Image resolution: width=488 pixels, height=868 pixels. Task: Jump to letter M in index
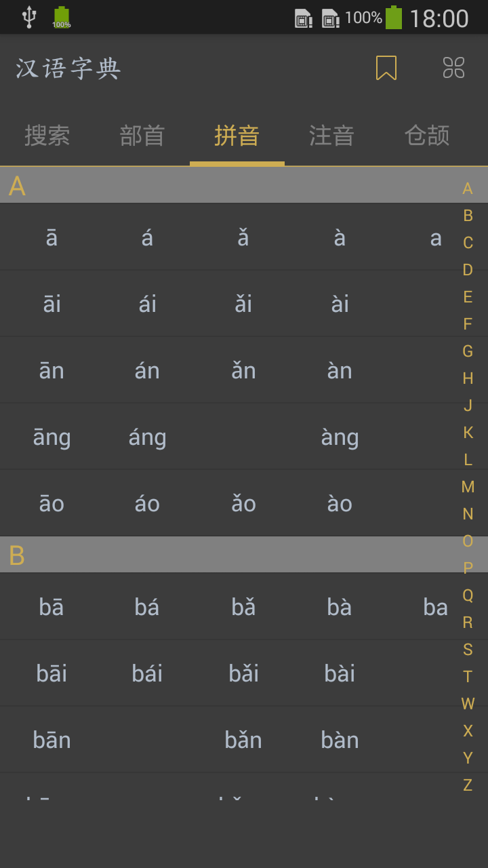click(468, 487)
